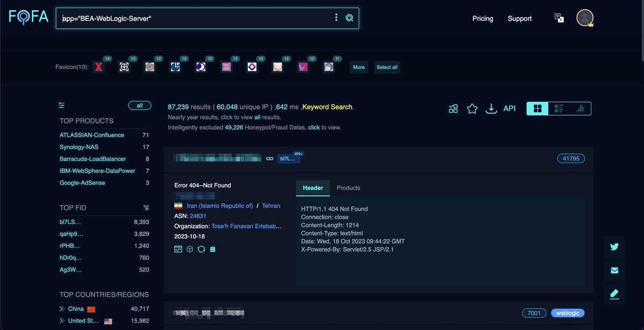Image resolution: width=644 pixels, height=330 pixels.
Task: Click the Tehran city link
Action: [271, 206]
